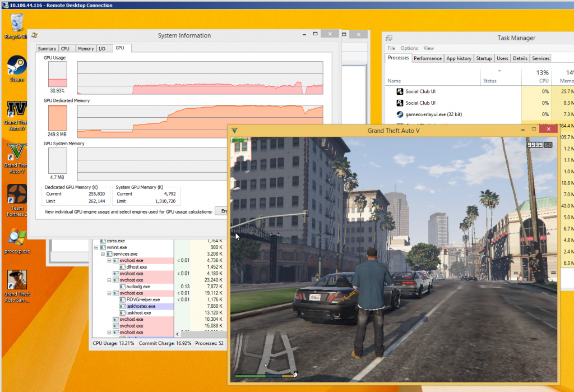Screen dimensions: 574x392
Task: Click the Recycle Bin desktop icon
Action: coord(17,24)
